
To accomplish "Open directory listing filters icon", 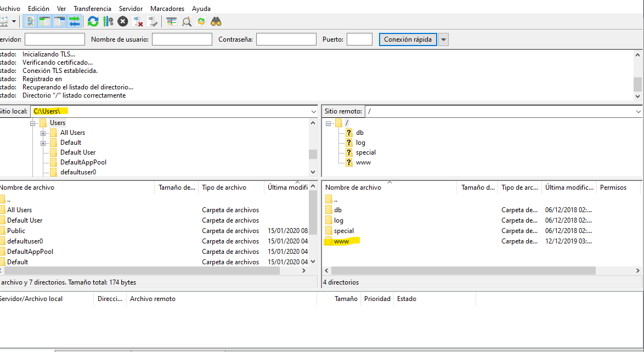I will pos(172,21).
